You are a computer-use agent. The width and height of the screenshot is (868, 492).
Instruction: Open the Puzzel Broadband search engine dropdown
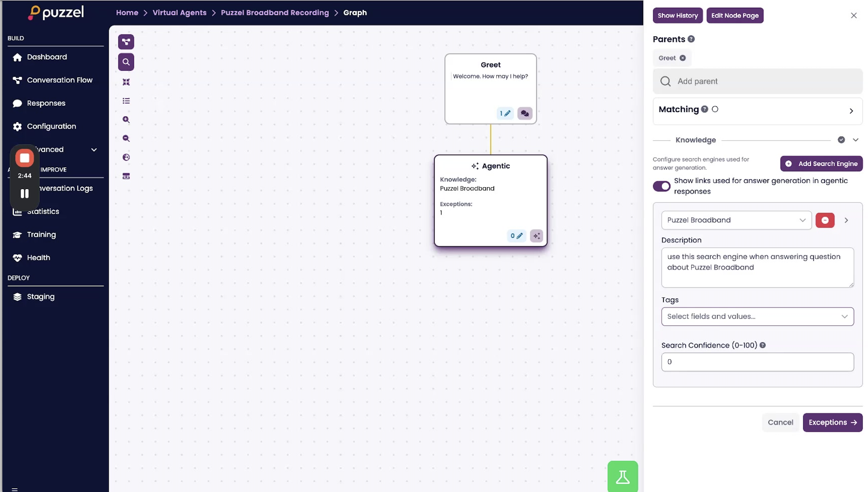pyautogui.click(x=736, y=220)
